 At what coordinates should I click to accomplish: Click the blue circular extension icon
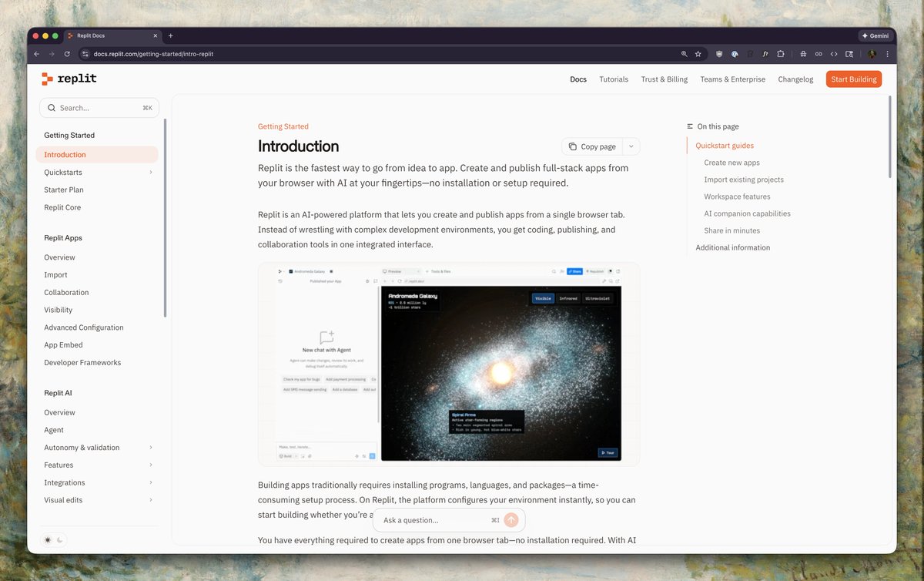pos(735,54)
